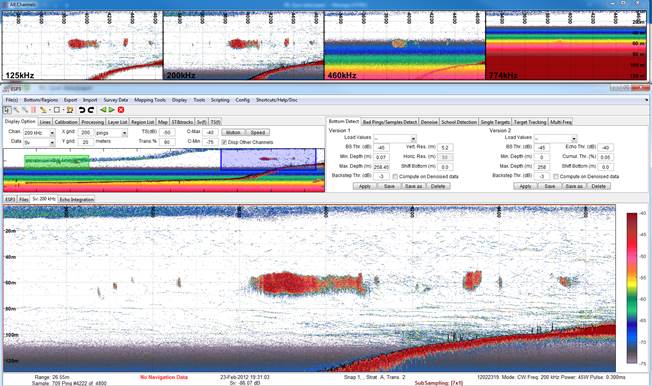Screen dimensions: 652x386
Task: Switch to the School Detection tab
Action: click(x=459, y=122)
